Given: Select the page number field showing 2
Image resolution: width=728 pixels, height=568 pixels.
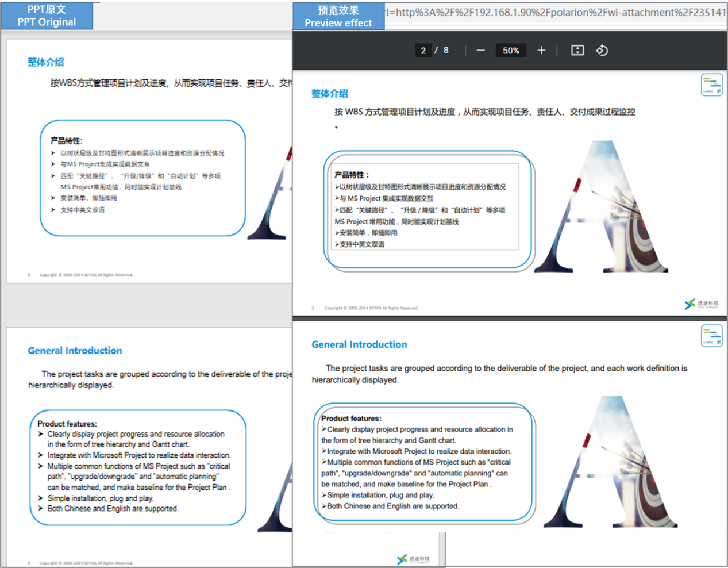Looking at the screenshot, I should point(423,51).
